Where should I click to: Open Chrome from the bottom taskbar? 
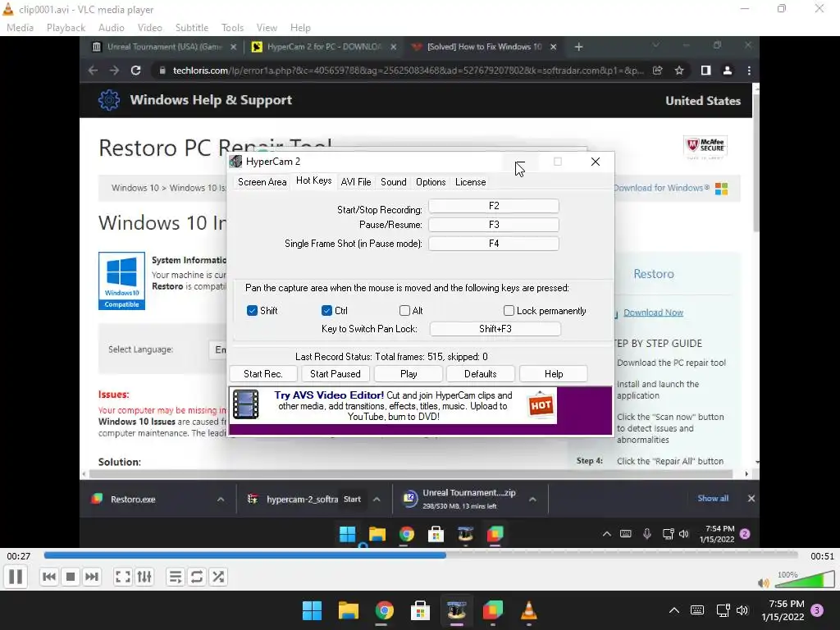(x=384, y=610)
